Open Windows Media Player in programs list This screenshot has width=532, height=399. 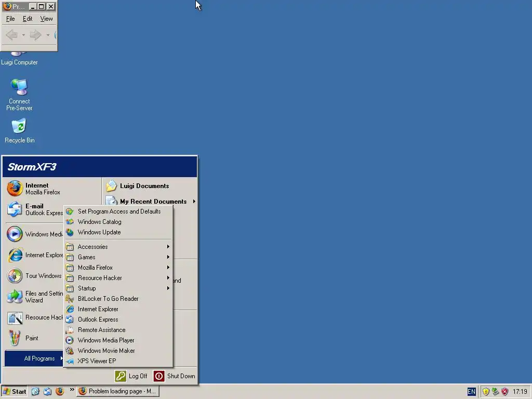coord(118,340)
